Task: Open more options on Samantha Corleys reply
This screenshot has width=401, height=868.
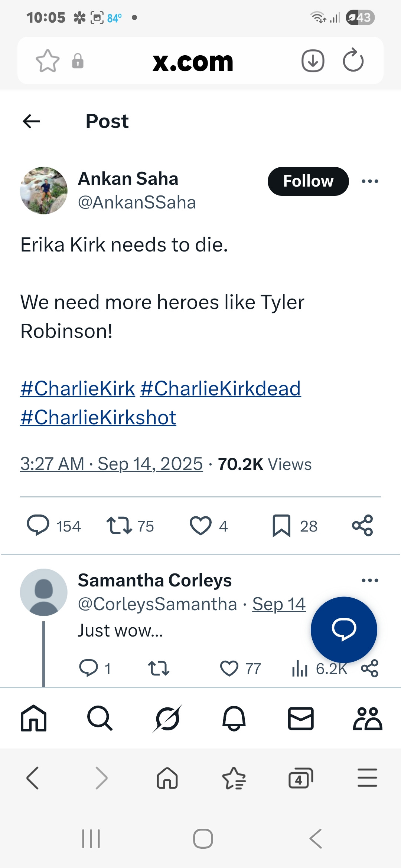Action: coord(370,581)
